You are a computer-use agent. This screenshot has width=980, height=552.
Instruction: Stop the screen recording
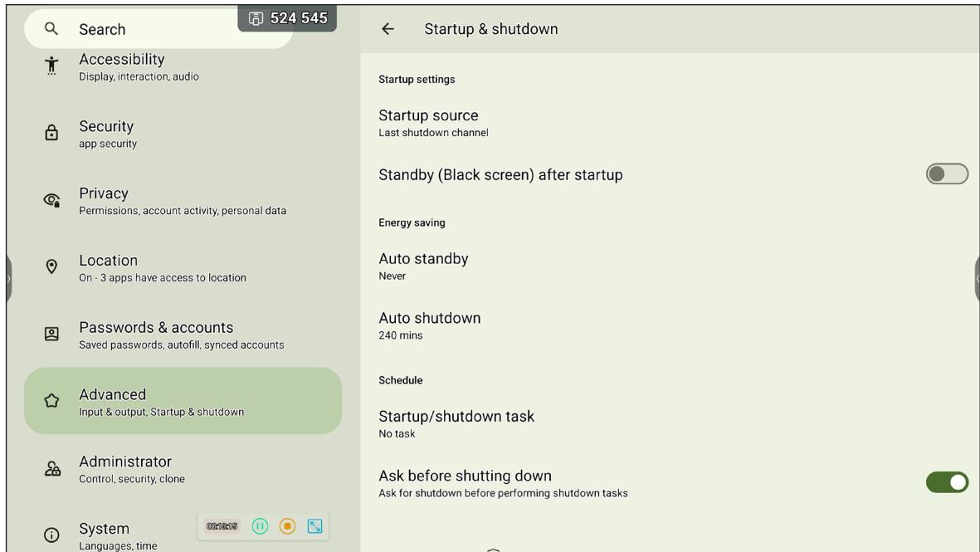[287, 526]
